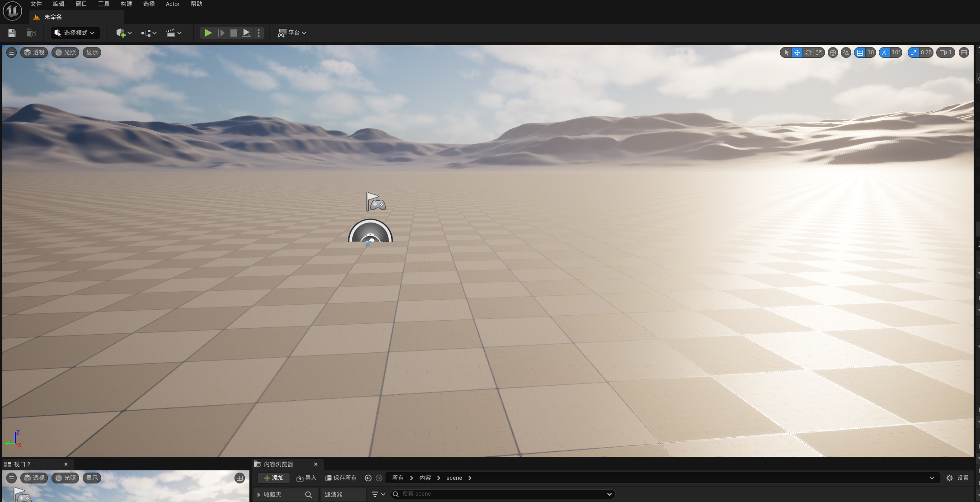Toggle scale snapping button
980x502 pixels.
click(x=914, y=52)
